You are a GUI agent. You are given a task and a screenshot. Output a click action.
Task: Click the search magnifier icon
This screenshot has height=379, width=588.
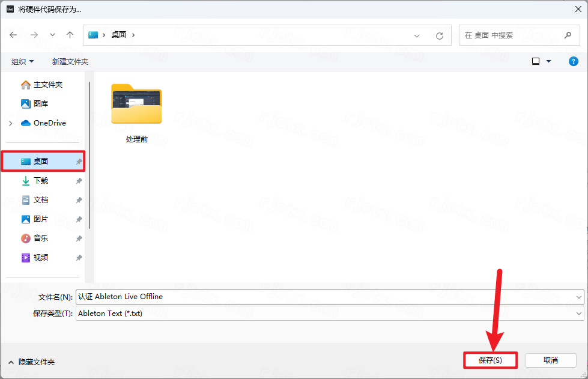(568, 35)
